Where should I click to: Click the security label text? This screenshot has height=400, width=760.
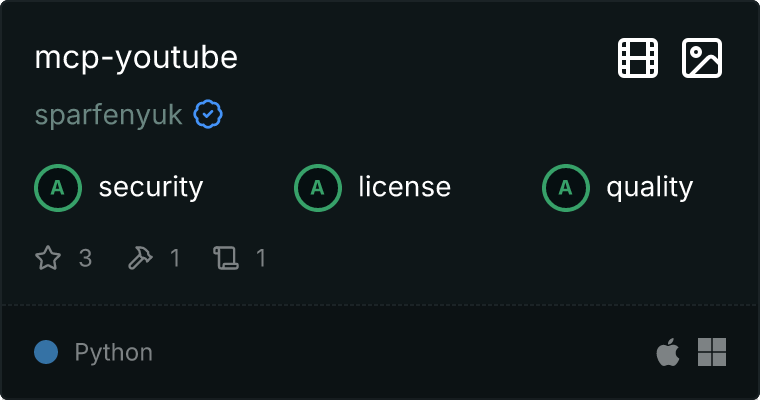click(x=151, y=187)
